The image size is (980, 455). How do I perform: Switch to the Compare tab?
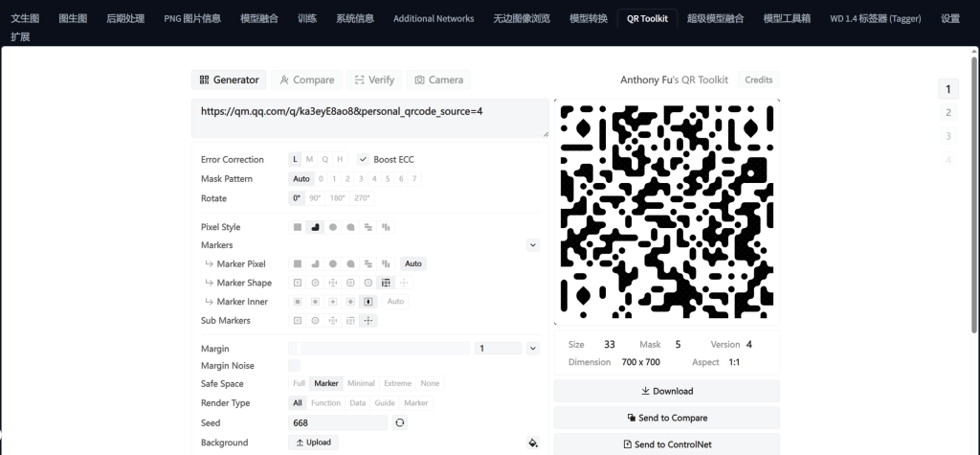(307, 80)
